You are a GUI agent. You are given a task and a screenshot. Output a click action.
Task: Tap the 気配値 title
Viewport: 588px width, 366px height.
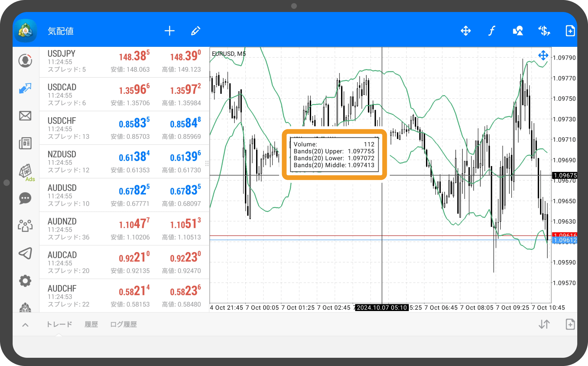61,31
